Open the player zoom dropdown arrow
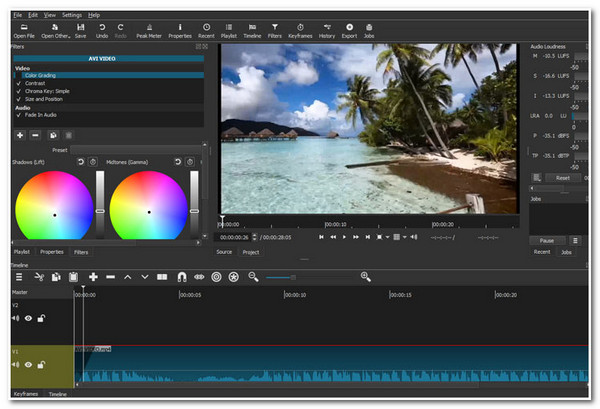The width and height of the screenshot is (600, 409). [388, 237]
